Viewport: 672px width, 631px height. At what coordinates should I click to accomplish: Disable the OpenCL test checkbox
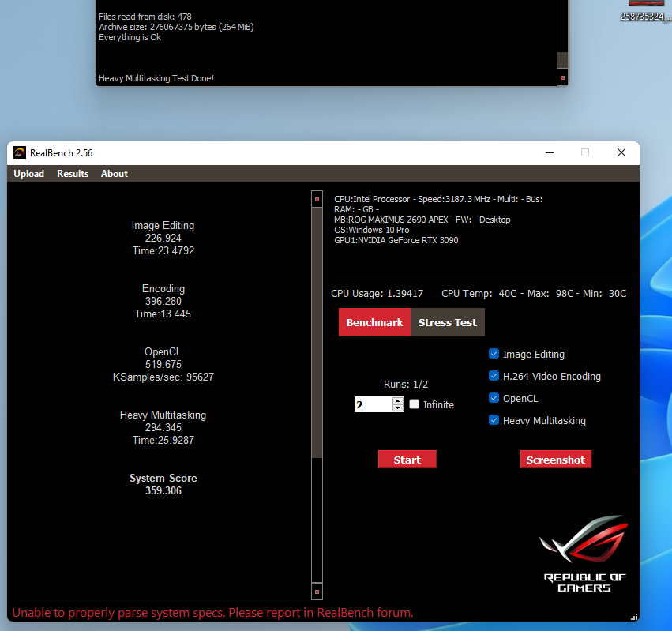tap(494, 398)
